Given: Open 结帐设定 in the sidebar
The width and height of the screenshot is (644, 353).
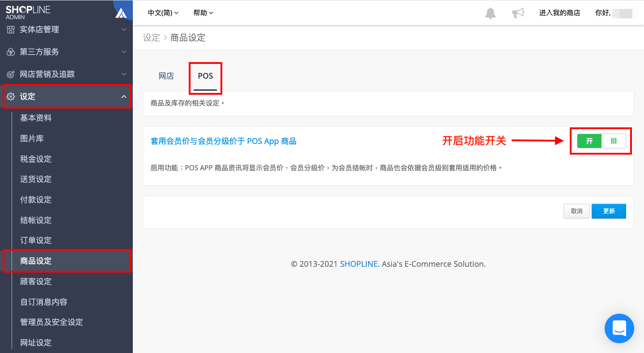Looking at the screenshot, I should pyautogui.click(x=36, y=220).
